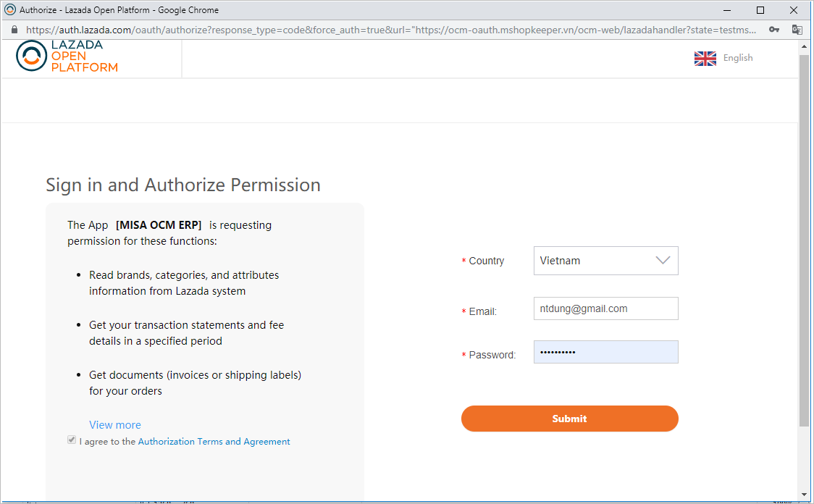Switch language via the English selector
This screenshot has height=504, width=814.
pos(738,58)
